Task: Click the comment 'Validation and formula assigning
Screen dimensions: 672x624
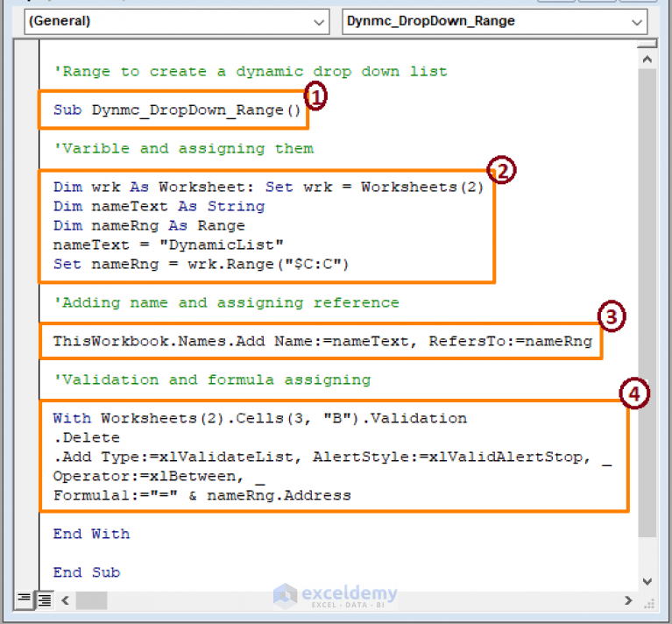Action: click(x=212, y=380)
